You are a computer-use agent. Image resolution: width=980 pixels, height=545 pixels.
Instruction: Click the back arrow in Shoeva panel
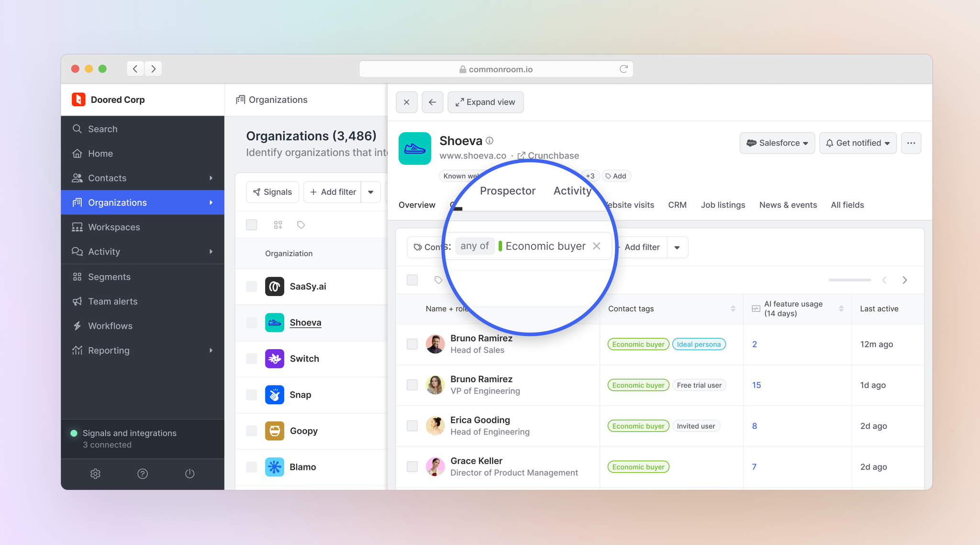tap(432, 102)
